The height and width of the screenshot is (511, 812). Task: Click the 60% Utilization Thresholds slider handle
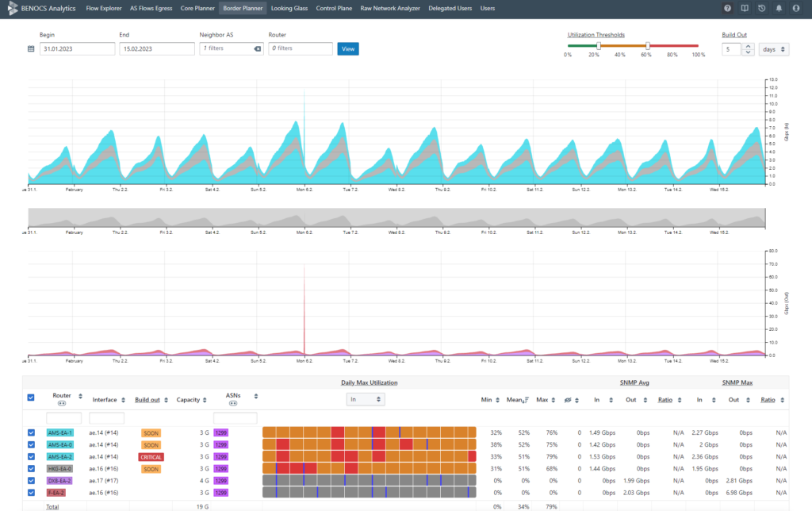coord(647,46)
